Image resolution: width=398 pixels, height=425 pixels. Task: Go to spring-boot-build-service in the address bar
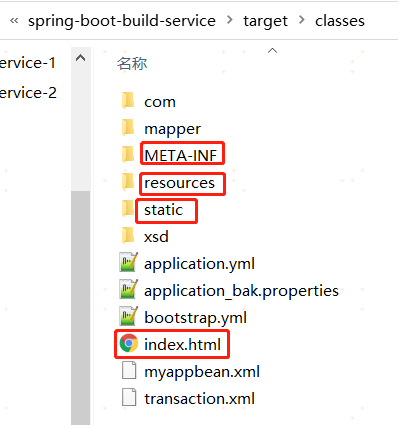(x=122, y=21)
